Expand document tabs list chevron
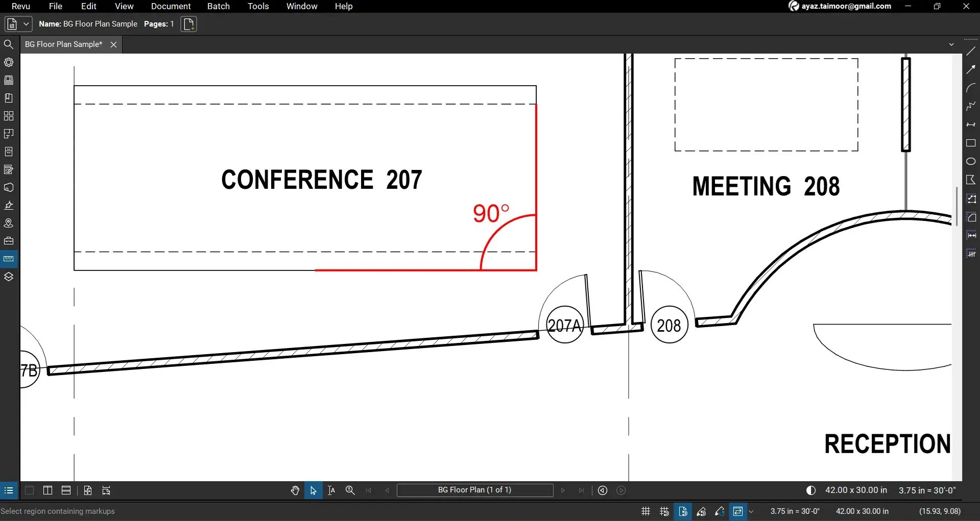Screen dimensions: 980x521 coord(951,44)
